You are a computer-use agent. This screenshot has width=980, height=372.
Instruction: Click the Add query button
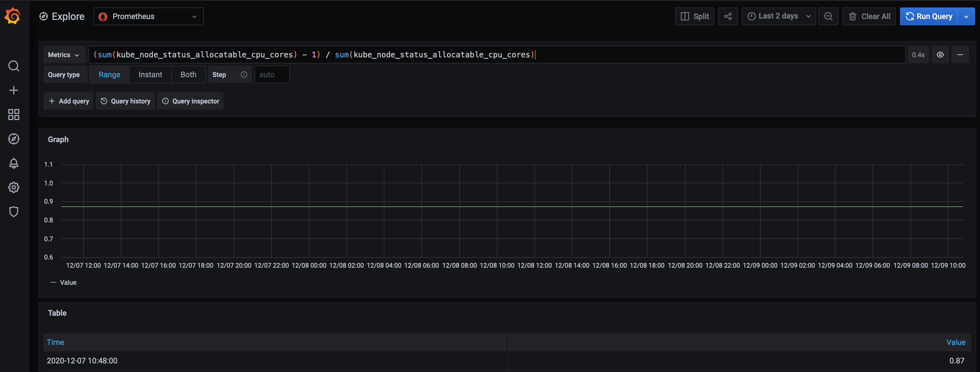pyautogui.click(x=68, y=101)
